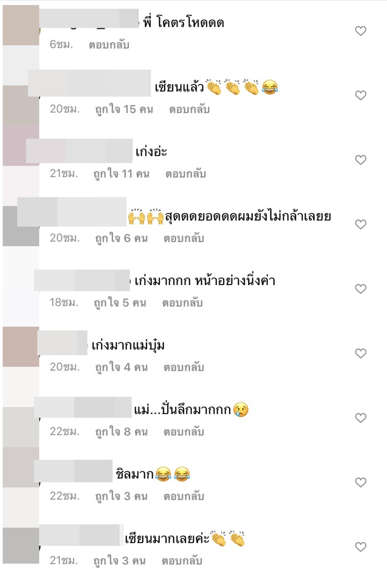Reply to the "เก่งอ่ะ" comment
The width and height of the screenshot is (387, 588).
pyautogui.click(x=186, y=174)
